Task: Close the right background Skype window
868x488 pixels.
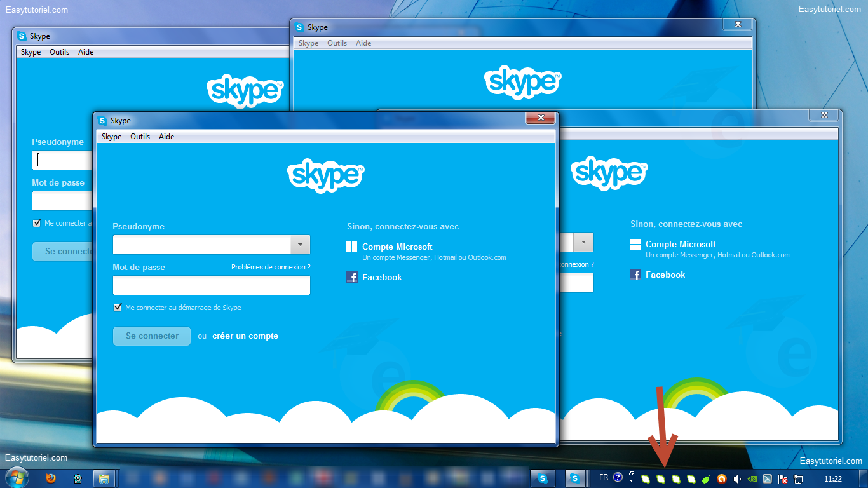Action: pos(824,115)
